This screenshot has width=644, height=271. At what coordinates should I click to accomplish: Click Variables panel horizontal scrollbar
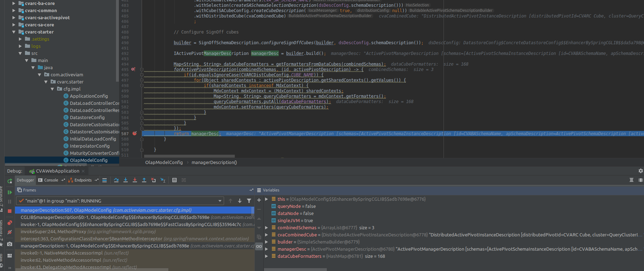tap(295, 269)
